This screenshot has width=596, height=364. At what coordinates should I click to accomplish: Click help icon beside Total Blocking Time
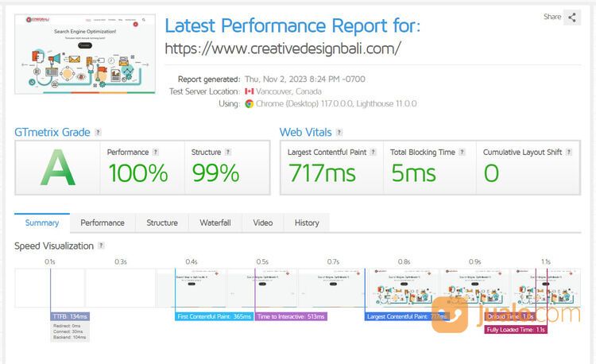pyautogui.click(x=462, y=152)
